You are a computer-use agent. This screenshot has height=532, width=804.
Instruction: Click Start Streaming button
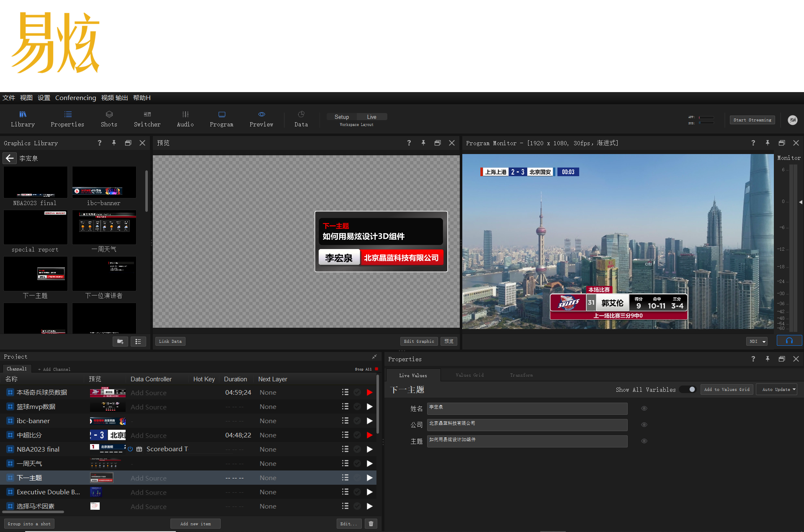click(752, 120)
